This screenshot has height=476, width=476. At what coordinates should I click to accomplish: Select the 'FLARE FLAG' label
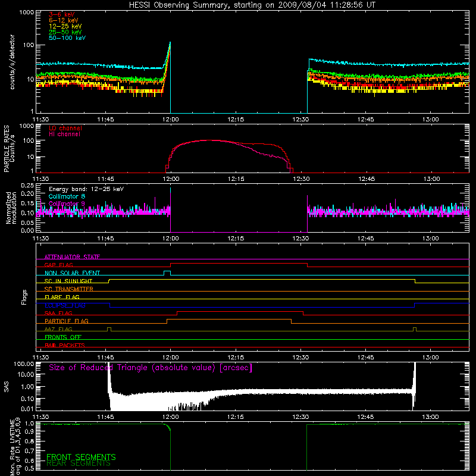(62, 297)
